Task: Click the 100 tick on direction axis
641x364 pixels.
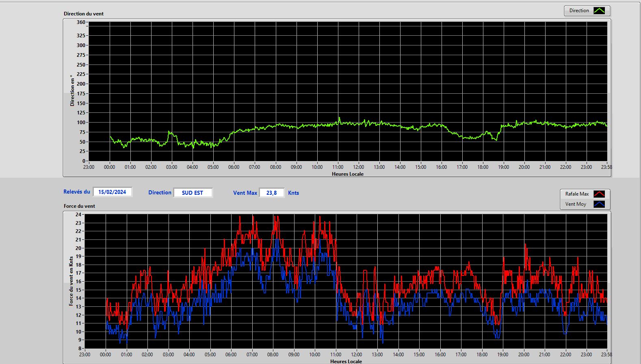Action: point(81,123)
